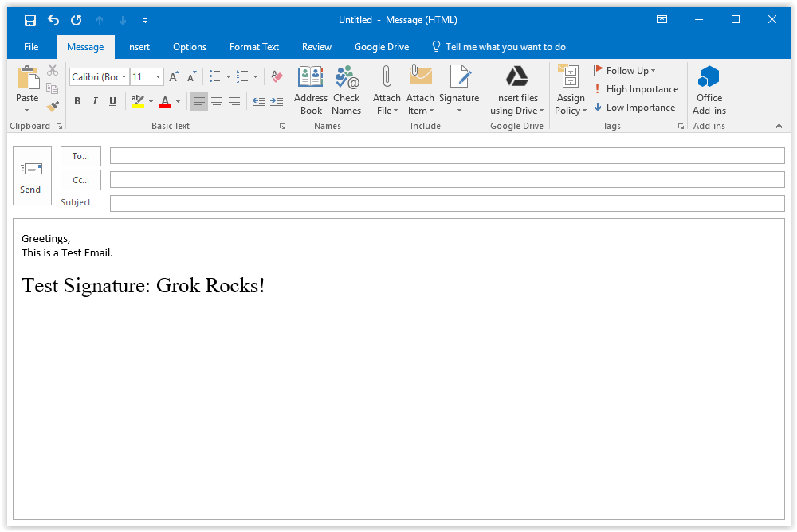Grow the font size
Viewport: 797px width, 532px height.
174,77
